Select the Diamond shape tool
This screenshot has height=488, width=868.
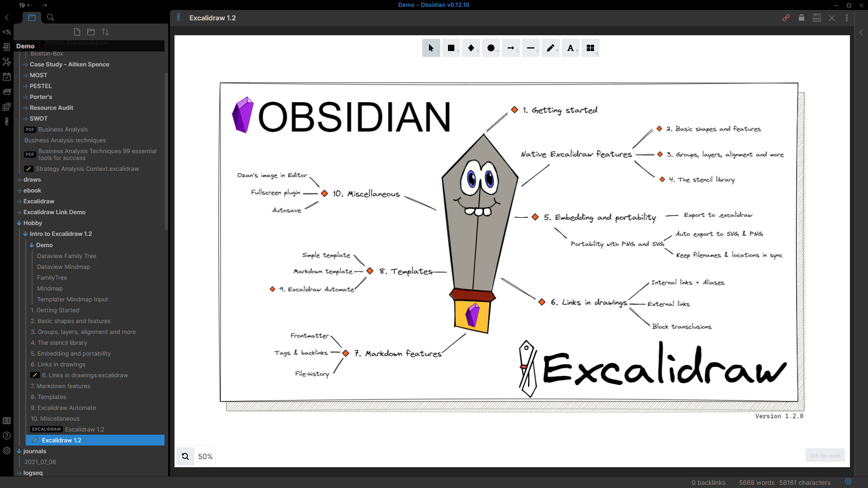coord(471,48)
